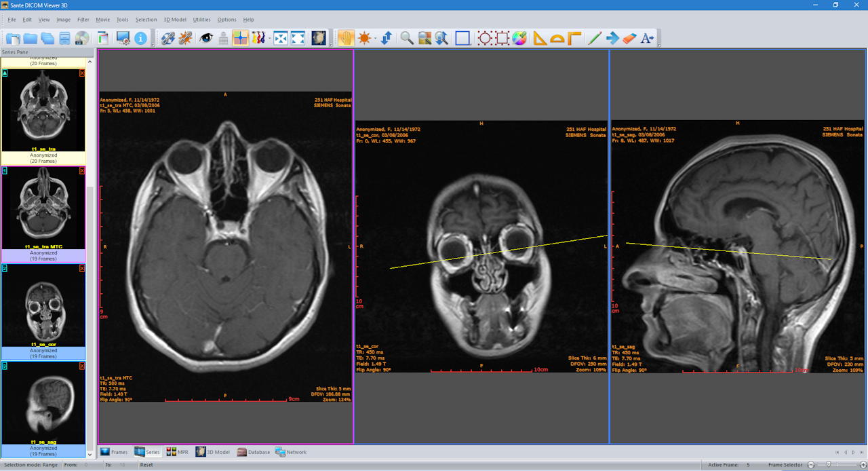This screenshot has height=471, width=868.
Task: Open the Utilities menu
Action: point(202,20)
